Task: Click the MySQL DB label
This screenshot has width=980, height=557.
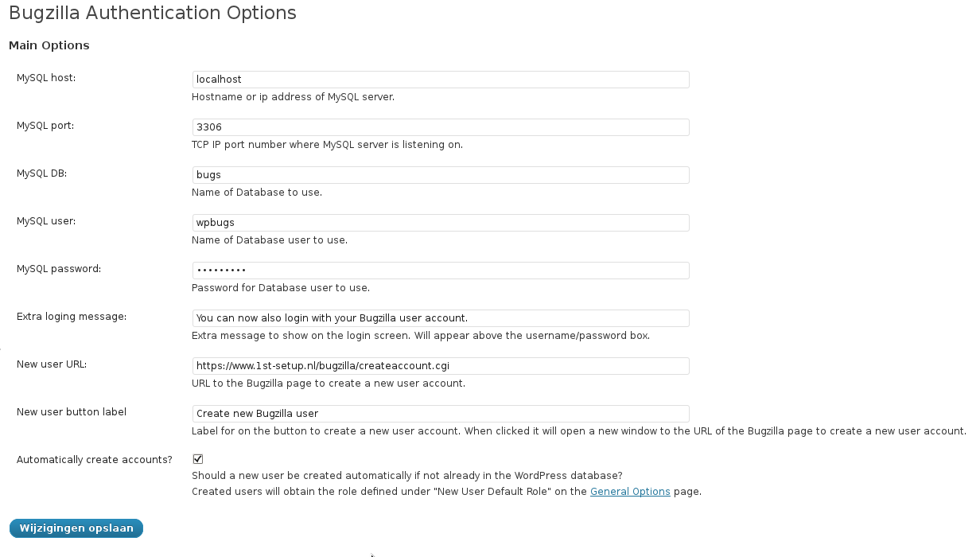Action: point(41,173)
